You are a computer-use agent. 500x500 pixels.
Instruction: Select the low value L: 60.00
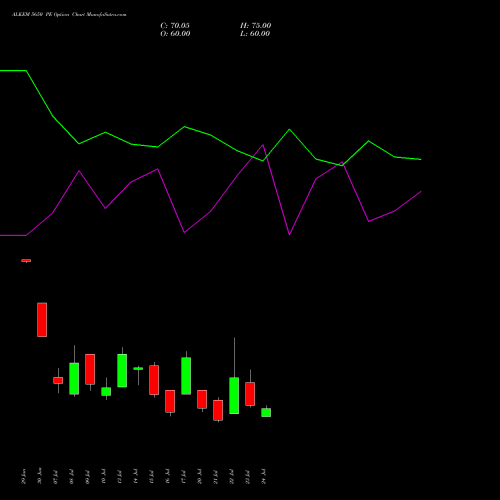255,34
